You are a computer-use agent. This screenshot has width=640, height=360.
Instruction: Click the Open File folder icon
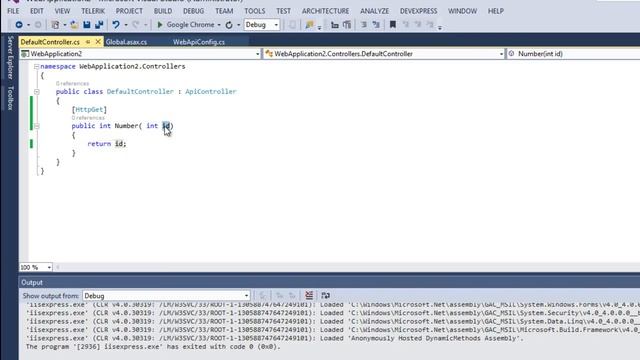coord(74,25)
